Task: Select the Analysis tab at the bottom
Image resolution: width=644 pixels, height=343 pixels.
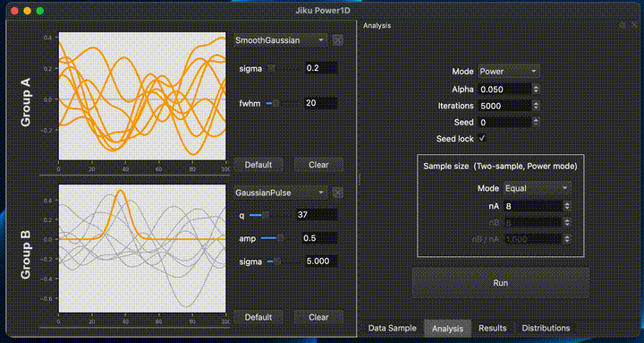Action: point(447,328)
